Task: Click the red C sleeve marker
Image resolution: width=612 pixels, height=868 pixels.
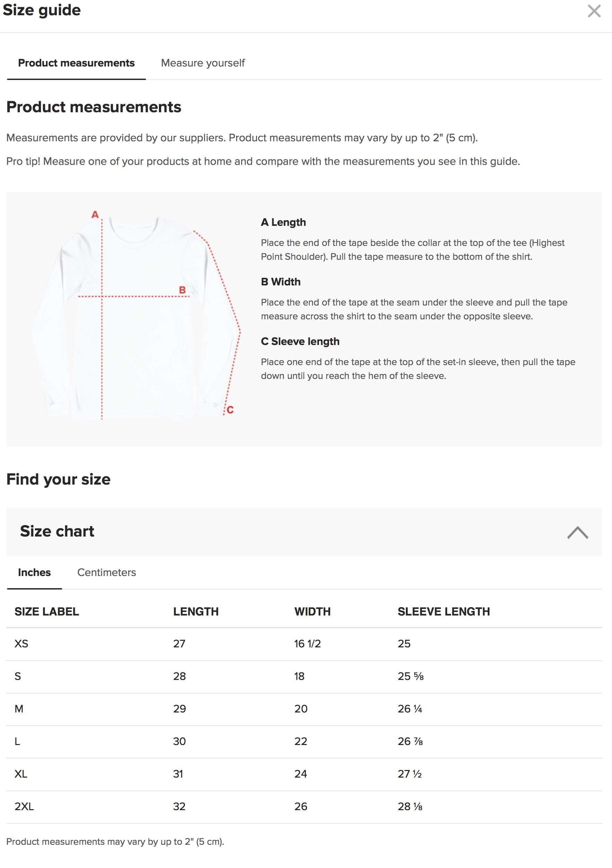Action: pos(230,410)
